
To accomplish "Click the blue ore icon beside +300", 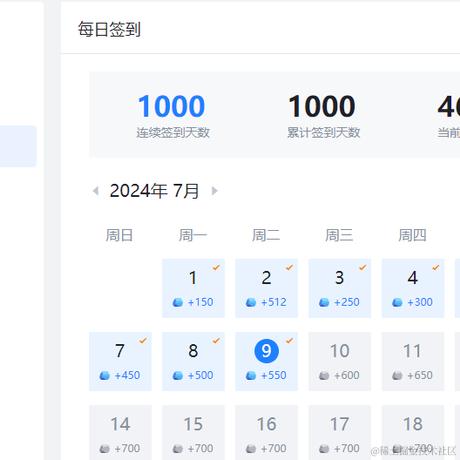I will pos(397,302).
